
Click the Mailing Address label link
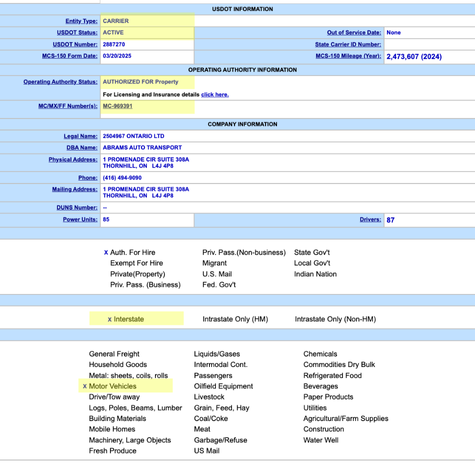pos(75,189)
